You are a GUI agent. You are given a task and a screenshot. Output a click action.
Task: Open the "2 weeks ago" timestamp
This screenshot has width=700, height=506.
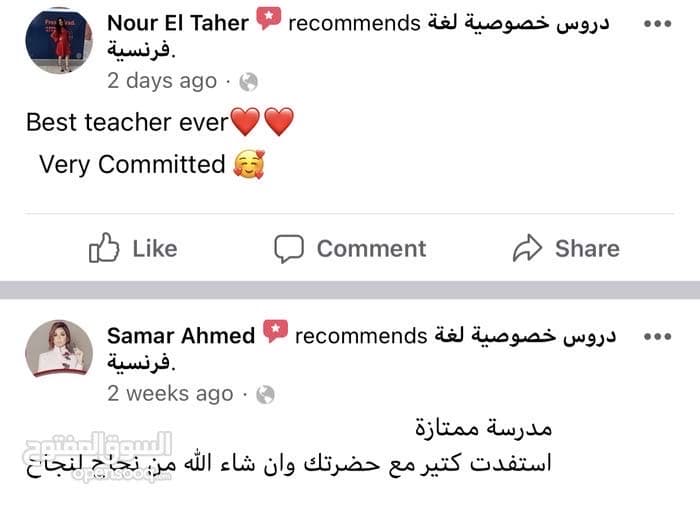coord(170,394)
